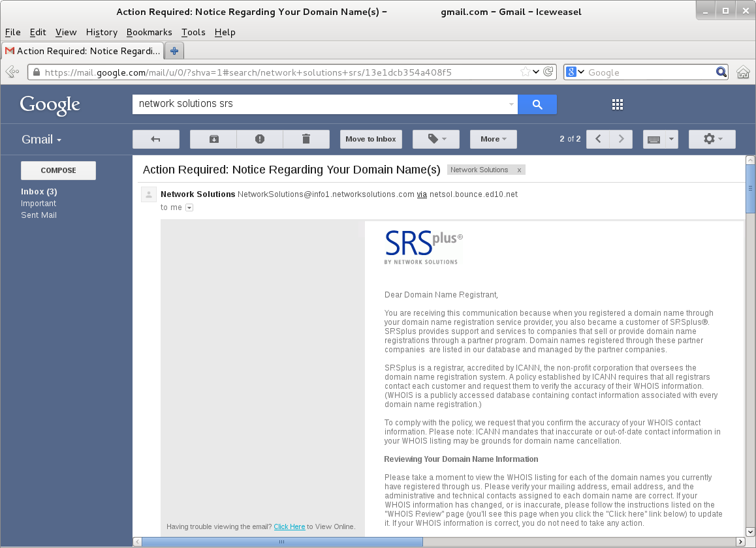Viewport: 756px width, 548px height.
Task: Select the 'Action Required' browser tab
Action: pos(83,51)
